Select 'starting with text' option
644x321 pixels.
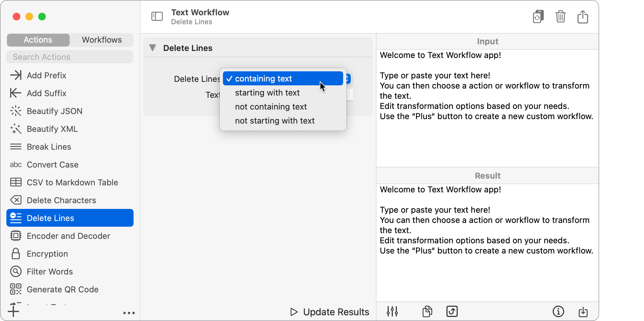[x=283, y=93]
